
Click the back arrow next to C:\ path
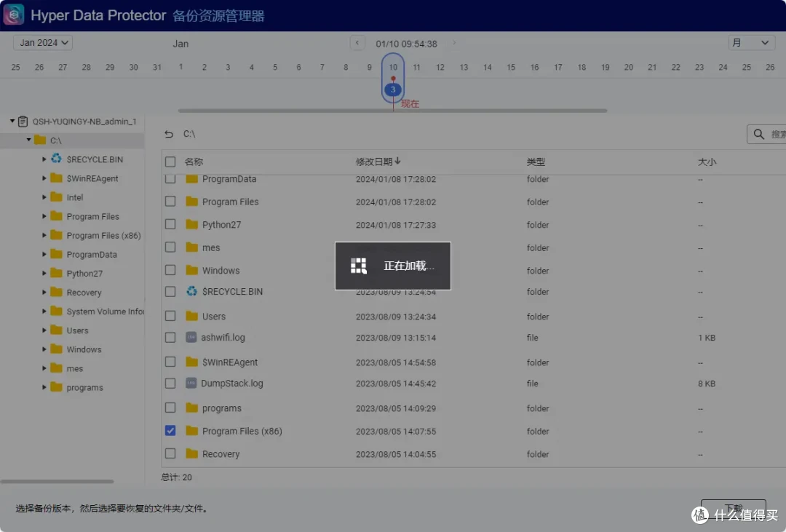(169, 134)
